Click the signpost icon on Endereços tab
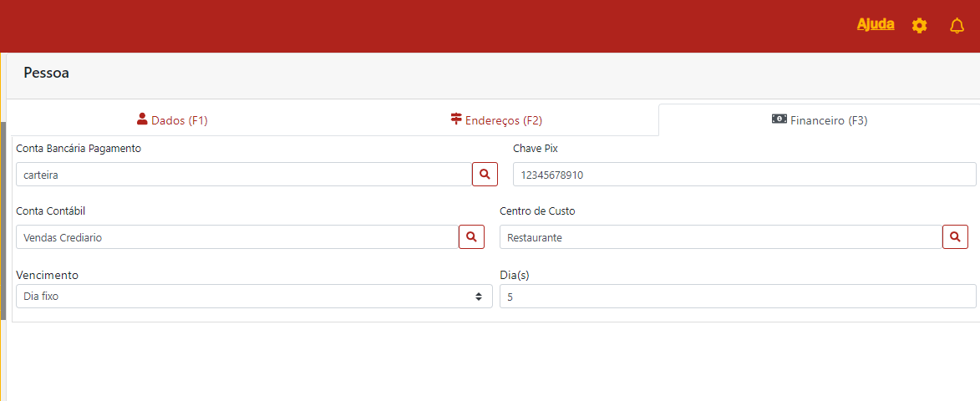 pyautogui.click(x=456, y=119)
